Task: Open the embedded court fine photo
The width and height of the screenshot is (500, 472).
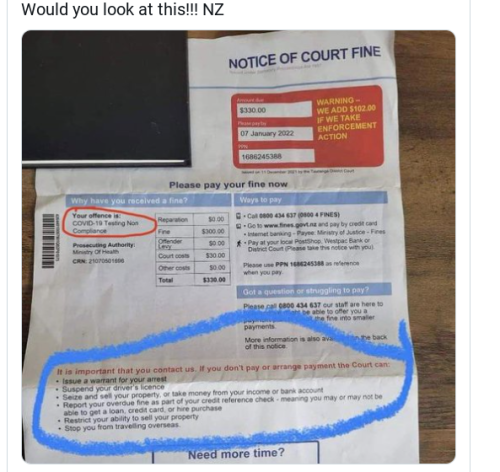Action: 239,247
